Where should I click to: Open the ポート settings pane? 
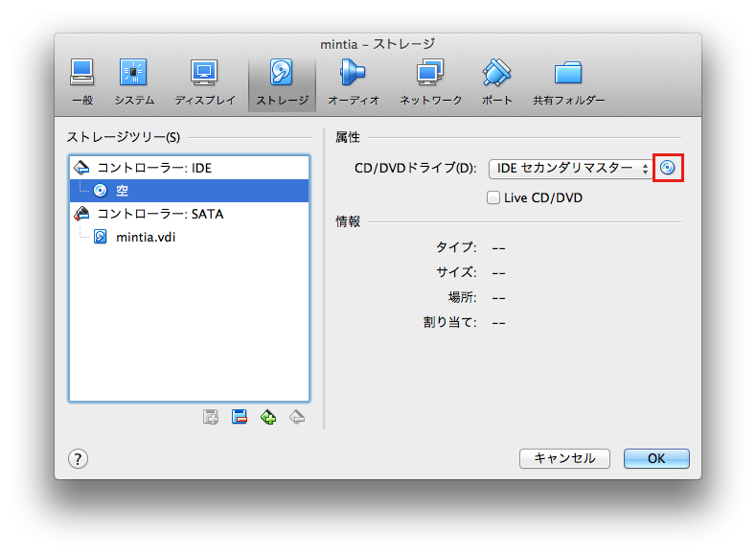tap(496, 81)
